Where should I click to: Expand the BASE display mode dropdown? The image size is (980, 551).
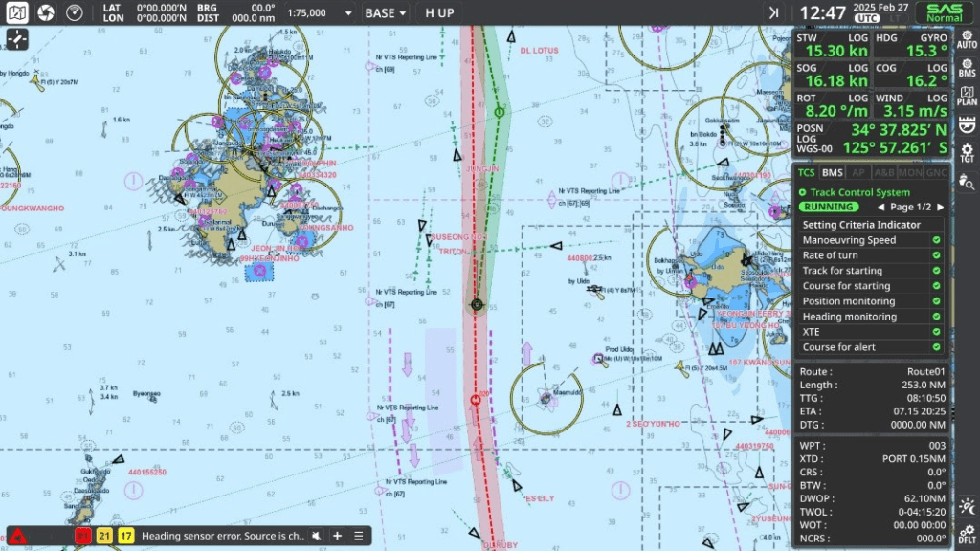click(386, 13)
